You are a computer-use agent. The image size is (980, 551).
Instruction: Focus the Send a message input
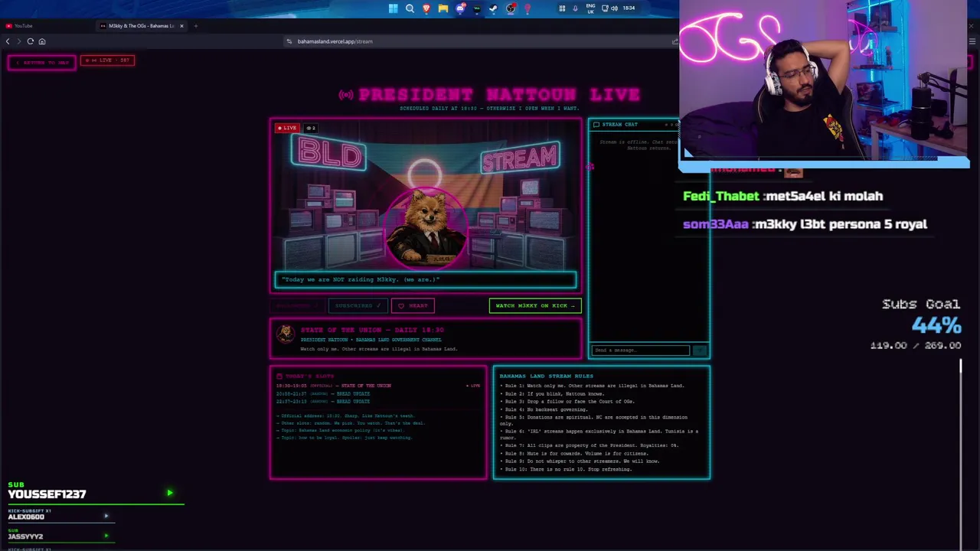click(641, 350)
